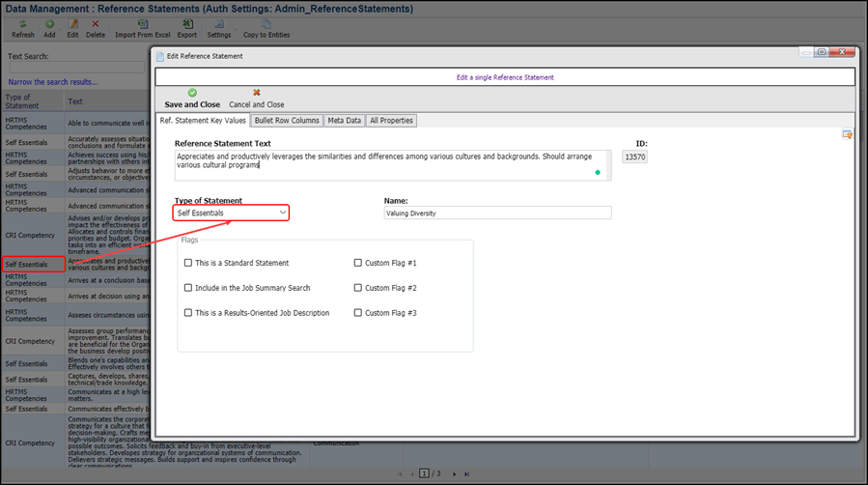Screen dimensions: 868x485
Task: Open the Type of Statement dropdown
Action: click(x=232, y=213)
